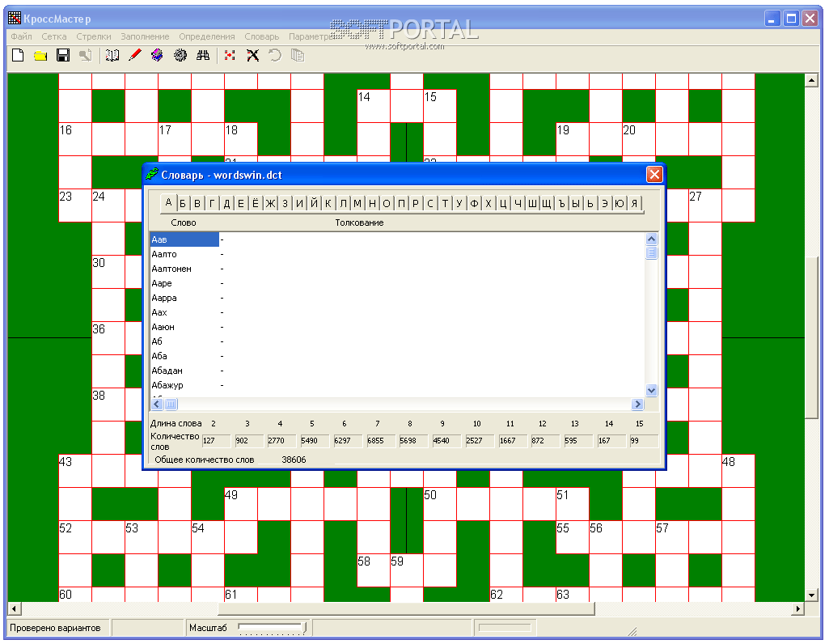Select the word Аав in list

point(184,239)
